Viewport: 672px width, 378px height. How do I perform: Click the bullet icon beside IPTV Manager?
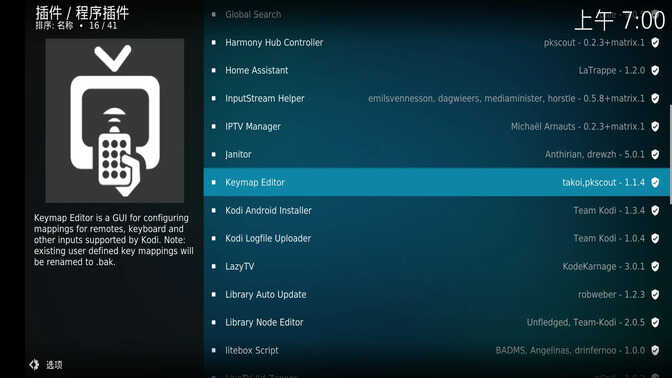pos(213,126)
